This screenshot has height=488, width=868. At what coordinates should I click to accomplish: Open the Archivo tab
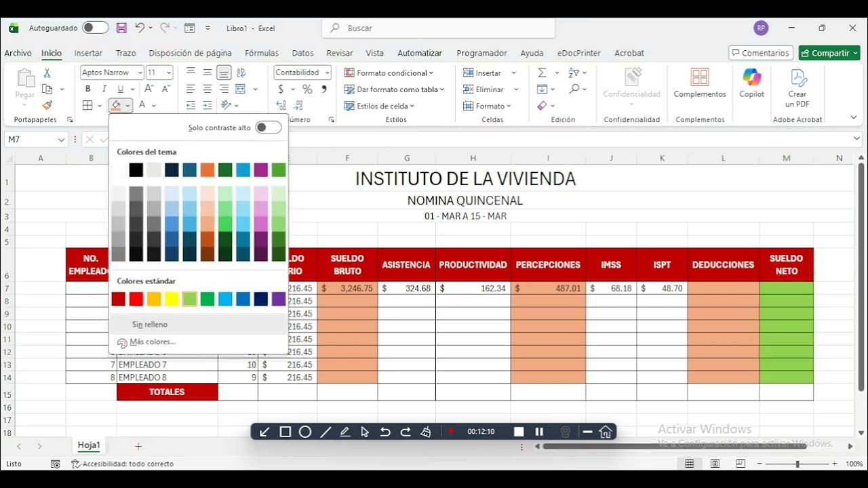(x=18, y=53)
